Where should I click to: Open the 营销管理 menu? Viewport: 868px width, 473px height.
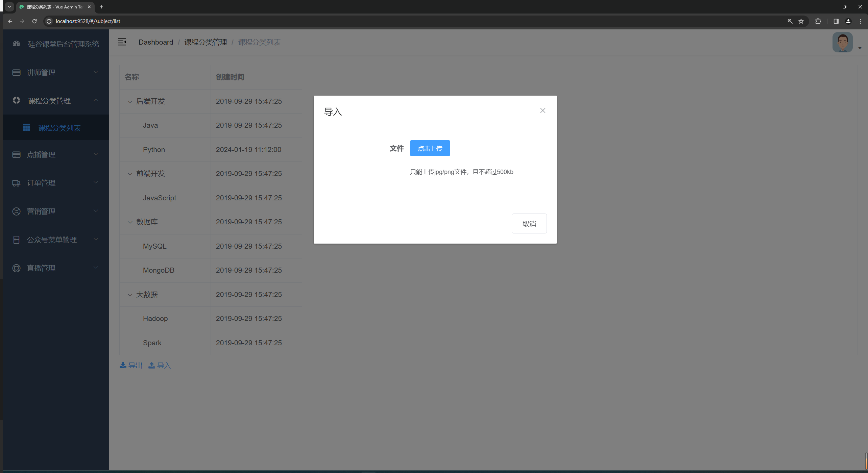pos(56,211)
